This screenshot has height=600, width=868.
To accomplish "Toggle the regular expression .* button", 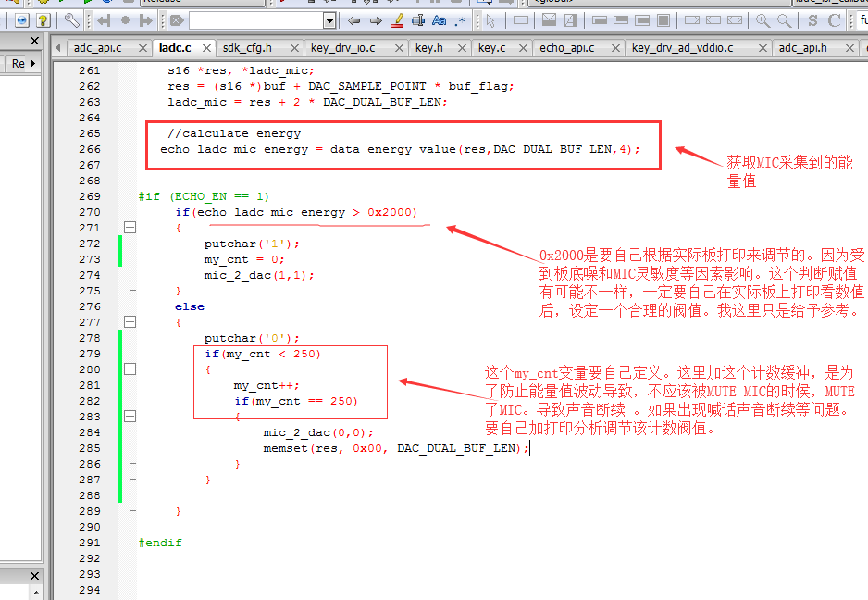I will [x=460, y=21].
